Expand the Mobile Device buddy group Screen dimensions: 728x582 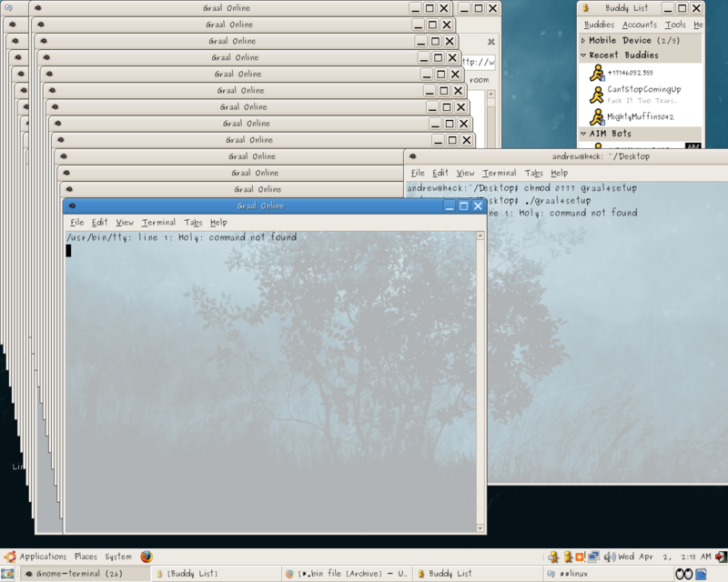583,40
